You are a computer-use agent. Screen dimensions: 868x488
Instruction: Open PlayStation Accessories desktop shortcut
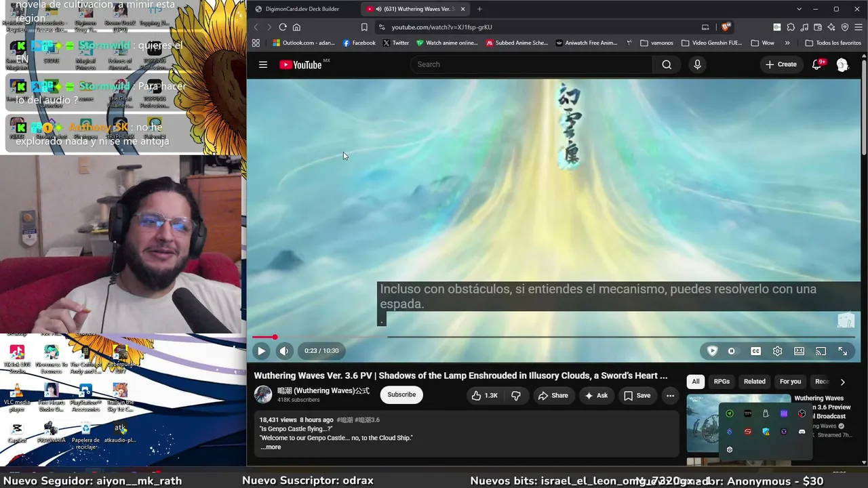tap(85, 398)
